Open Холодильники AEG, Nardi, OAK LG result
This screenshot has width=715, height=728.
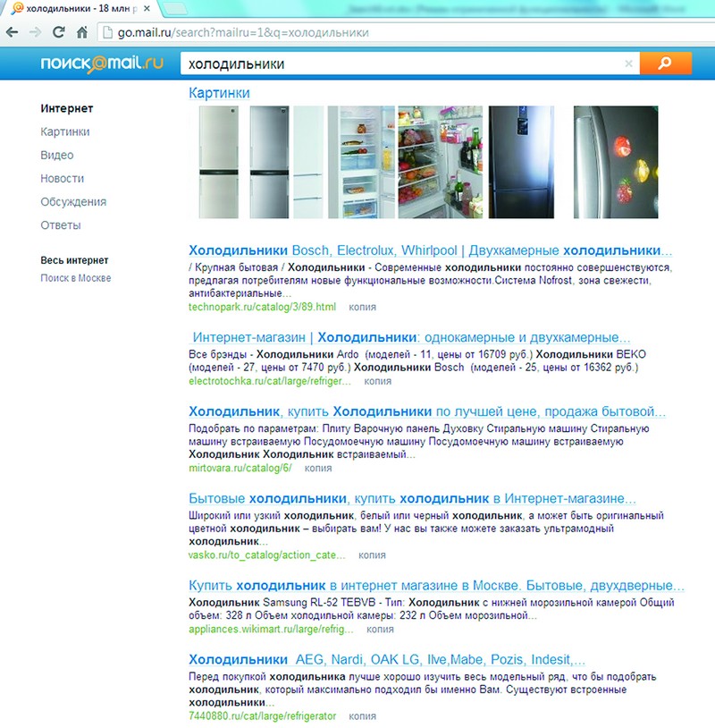tap(387, 659)
